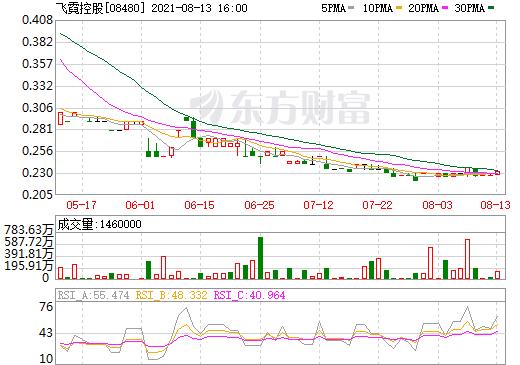Click the 10PMA yellow legend swatch
Screen dimensions: 520x365
399,7
